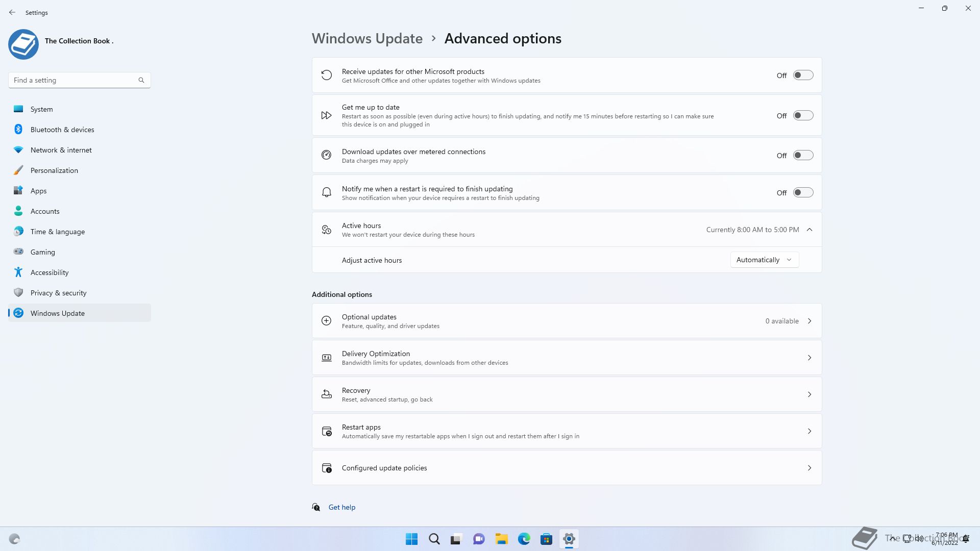Click the Bluetooth icon in sidebar

tap(18, 129)
